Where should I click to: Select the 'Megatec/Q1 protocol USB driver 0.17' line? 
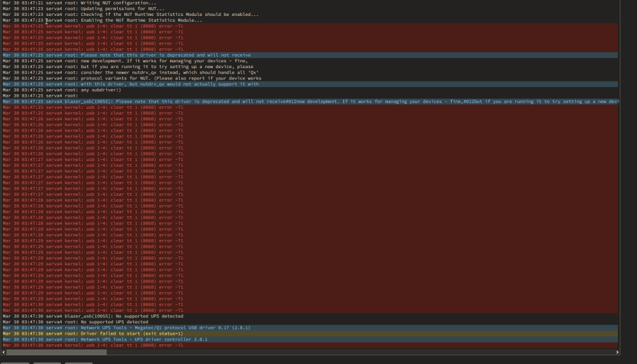click(x=310, y=328)
